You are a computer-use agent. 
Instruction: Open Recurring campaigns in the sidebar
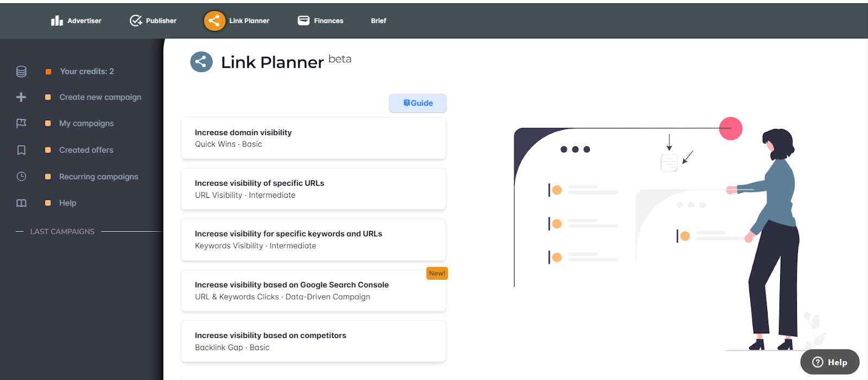point(99,177)
